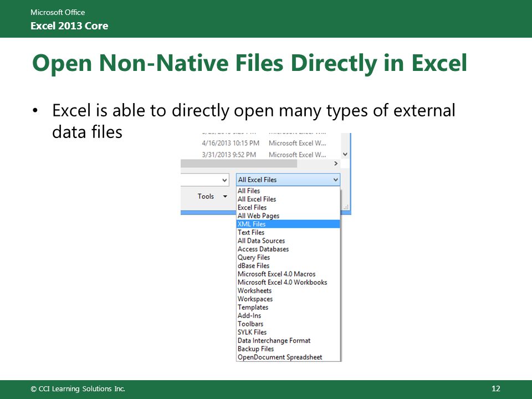Choose Microsoft Excel 4.0 Macros
This screenshot has width=532, height=399.
point(288,274)
